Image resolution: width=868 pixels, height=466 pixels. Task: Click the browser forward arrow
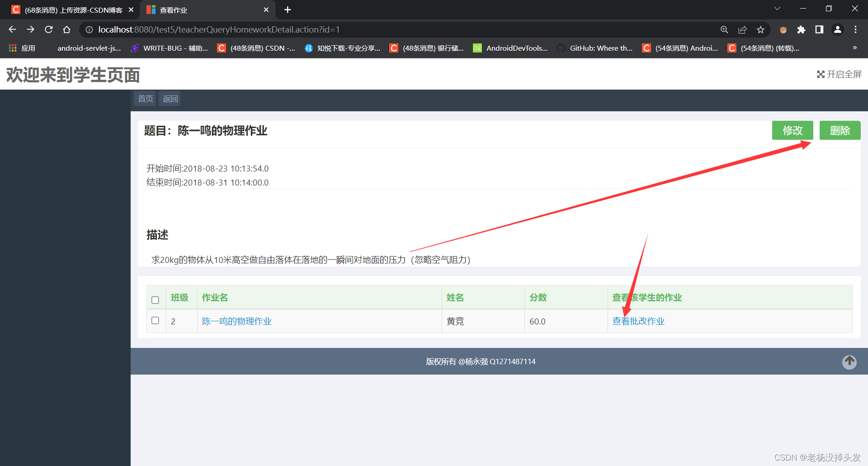30,29
